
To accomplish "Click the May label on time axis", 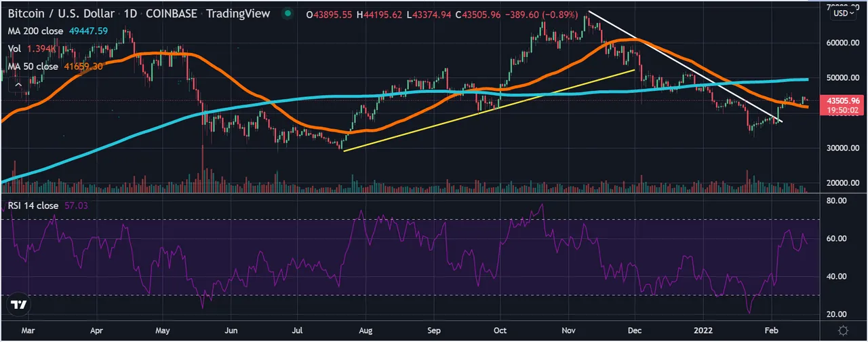I will (x=163, y=330).
